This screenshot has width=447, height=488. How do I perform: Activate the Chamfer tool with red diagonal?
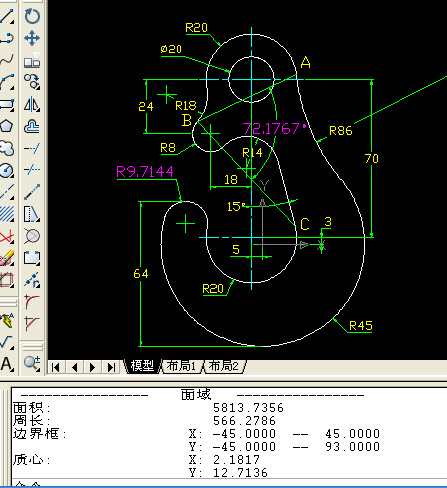[x=32, y=323]
